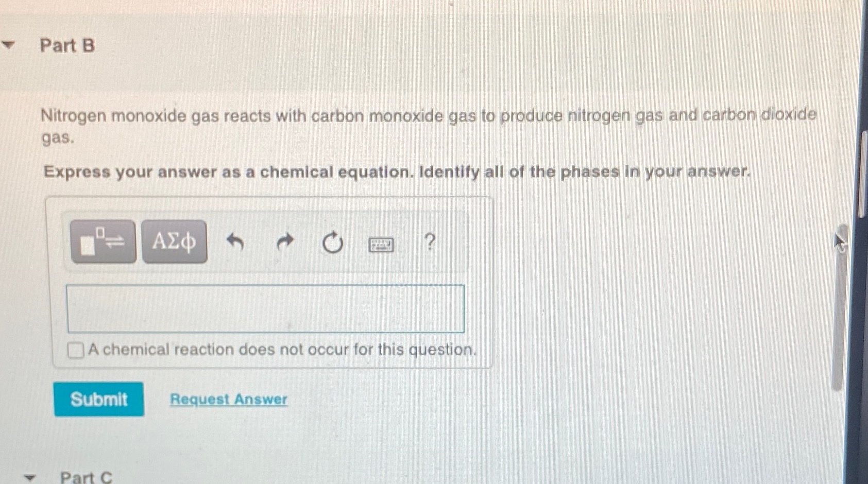Expand Part C section

point(29,478)
